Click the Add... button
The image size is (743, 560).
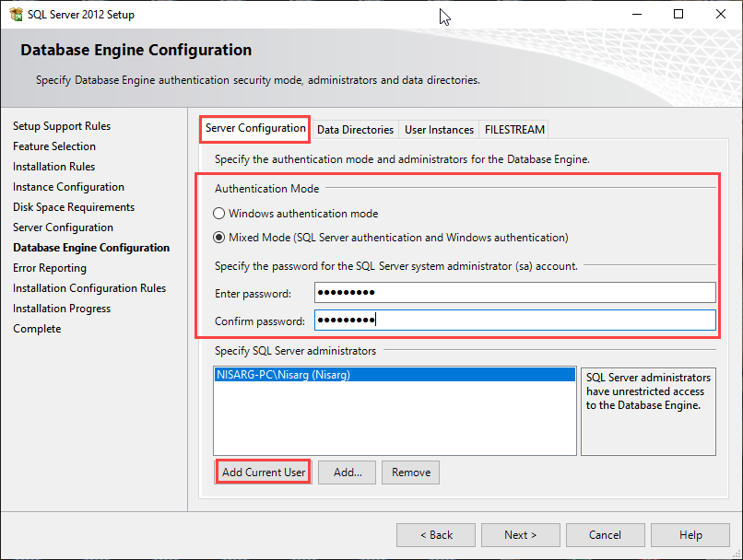coord(348,472)
